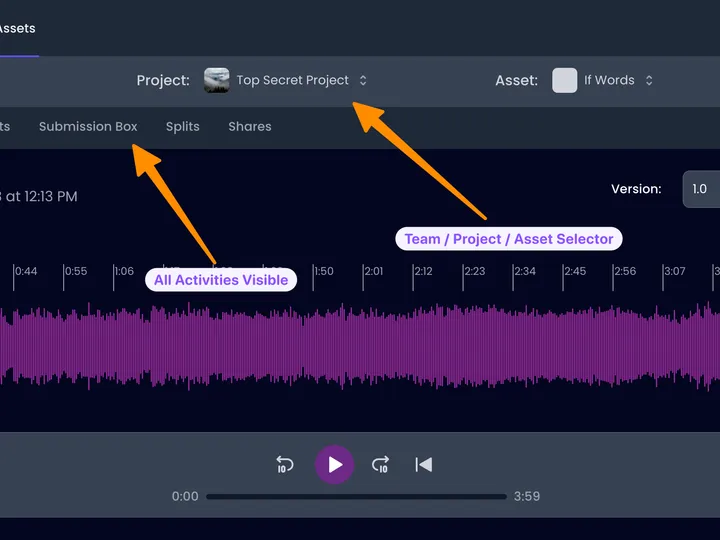Click the 2:56 timeline marker
720x540 pixels.
point(624,271)
